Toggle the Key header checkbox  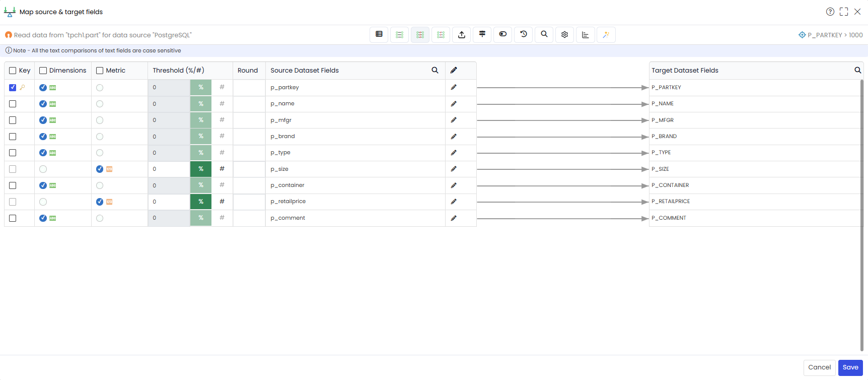(x=13, y=71)
